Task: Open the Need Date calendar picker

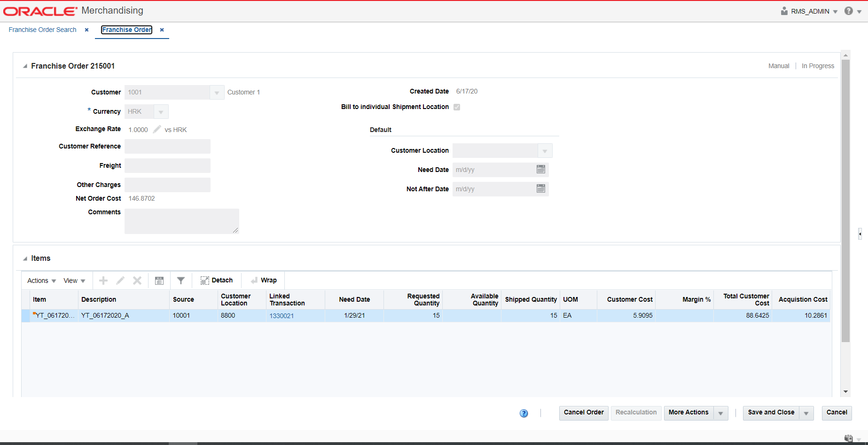Action: click(541, 169)
